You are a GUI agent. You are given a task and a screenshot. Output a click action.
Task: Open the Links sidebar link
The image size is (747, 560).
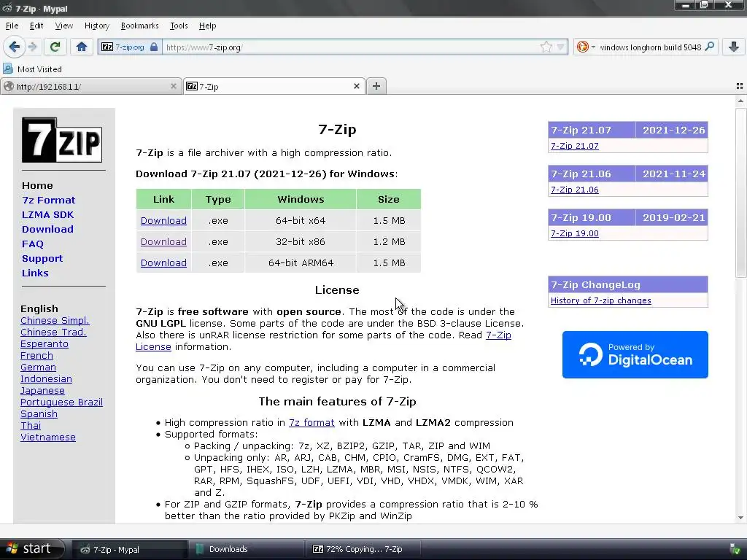pyautogui.click(x=35, y=273)
